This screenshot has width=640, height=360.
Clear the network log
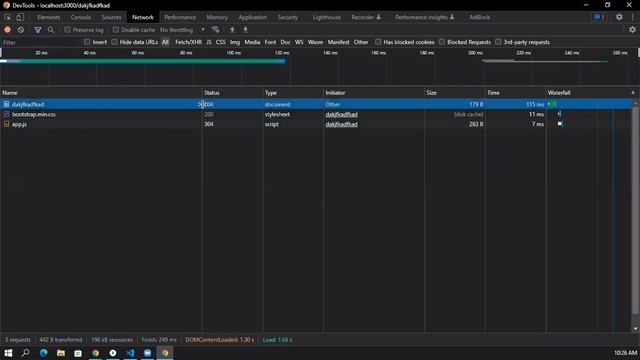pyautogui.click(x=21, y=30)
